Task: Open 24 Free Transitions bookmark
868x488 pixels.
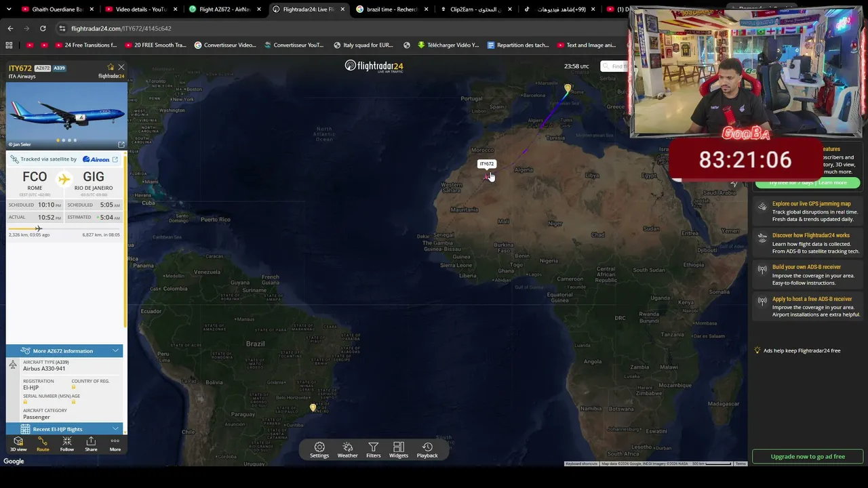Action: point(85,45)
